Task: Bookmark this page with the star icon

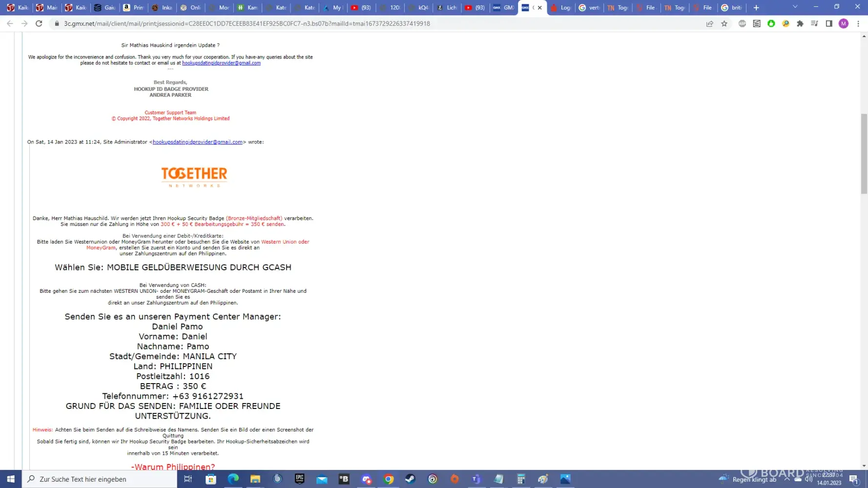Action: pyautogui.click(x=724, y=23)
